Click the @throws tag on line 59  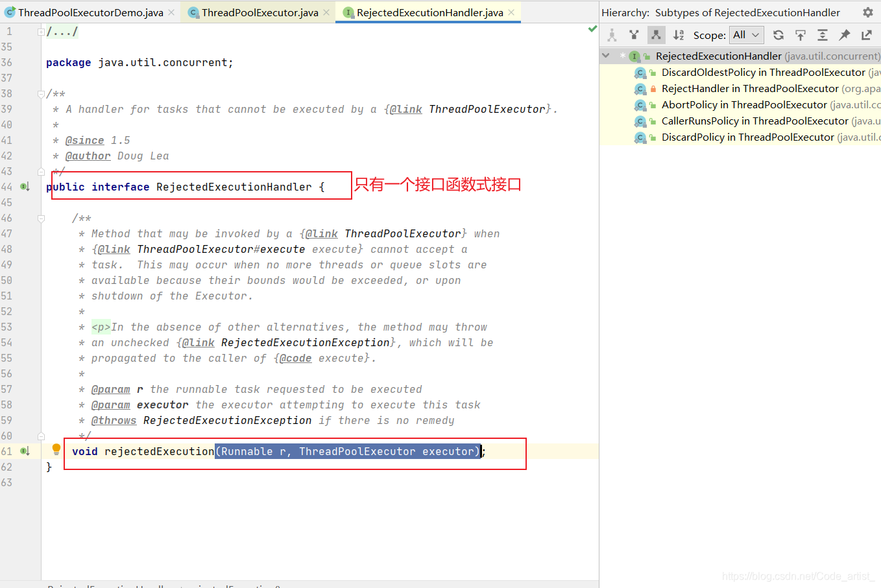tap(114, 420)
